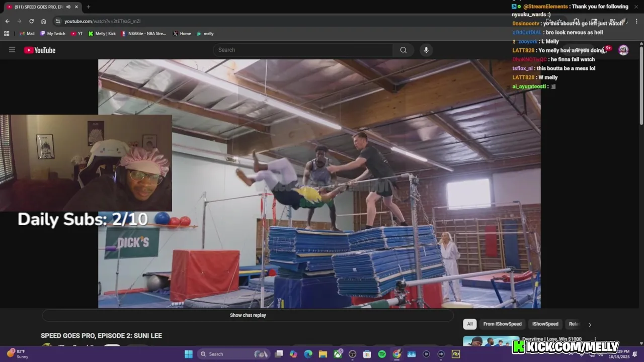Image resolution: width=644 pixels, height=362 pixels.
Task: Click the Show chat replay button
Action: click(x=248, y=315)
